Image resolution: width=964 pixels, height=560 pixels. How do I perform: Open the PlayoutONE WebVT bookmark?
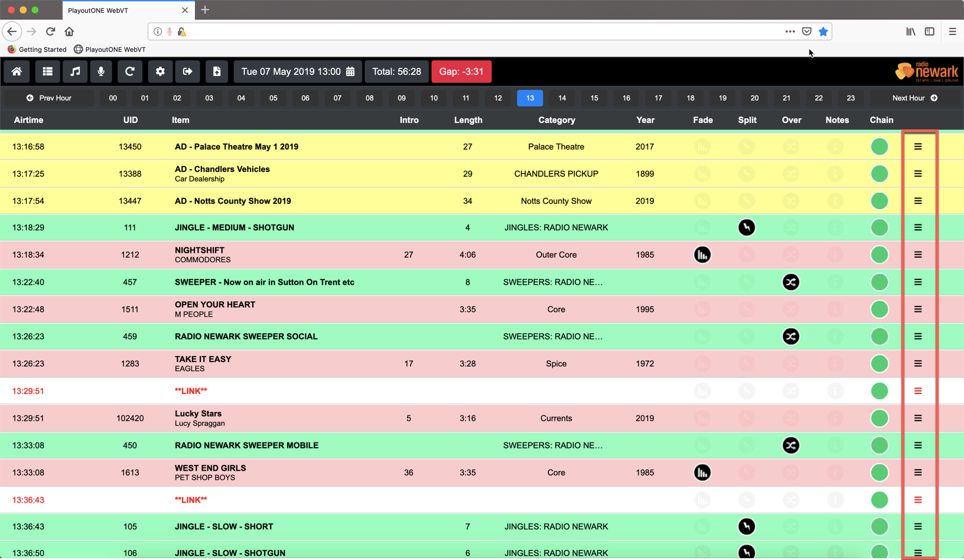click(x=109, y=50)
